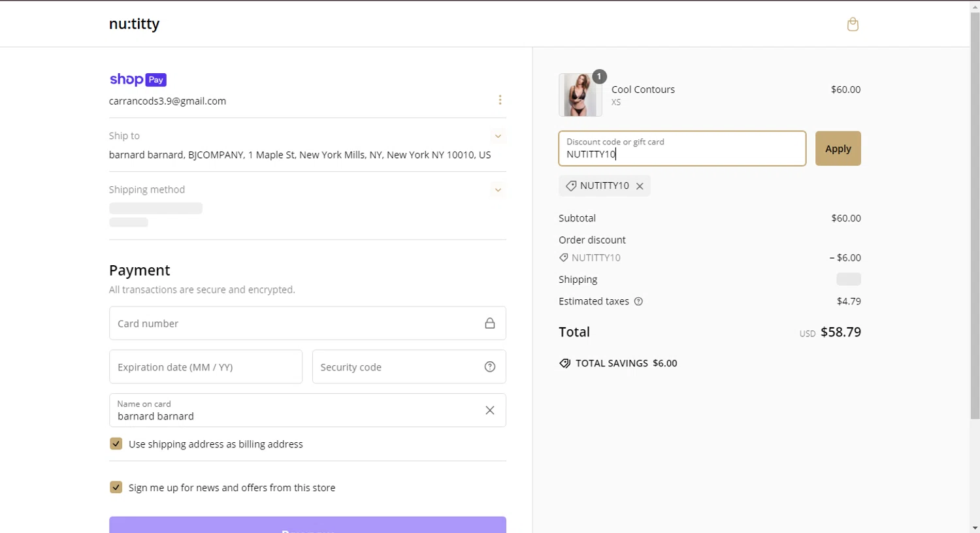Click the Apply discount button

[x=838, y=149]
